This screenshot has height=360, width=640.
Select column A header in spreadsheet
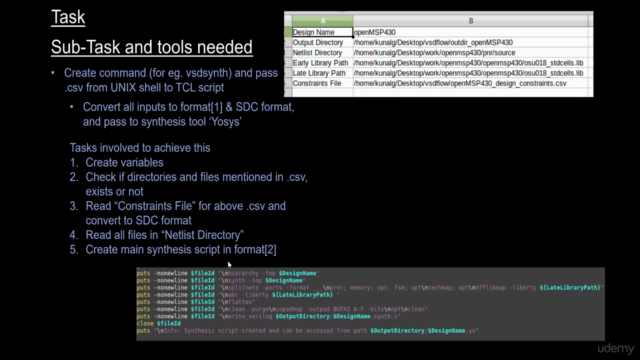(322, 21)
